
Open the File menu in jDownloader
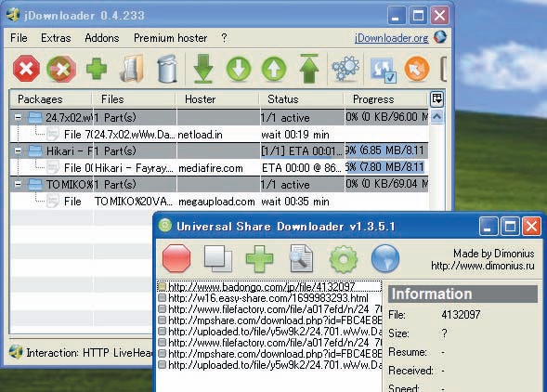coord(19,38)
